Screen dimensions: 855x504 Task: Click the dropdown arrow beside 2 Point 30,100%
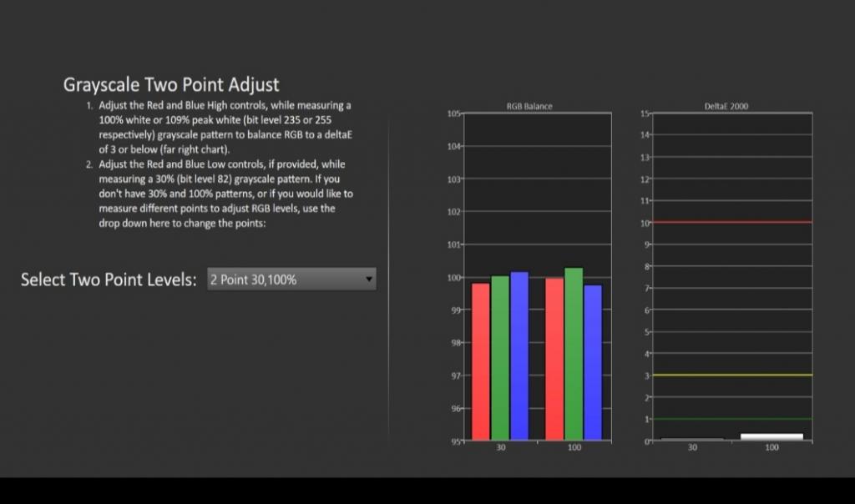pos(369,280)
